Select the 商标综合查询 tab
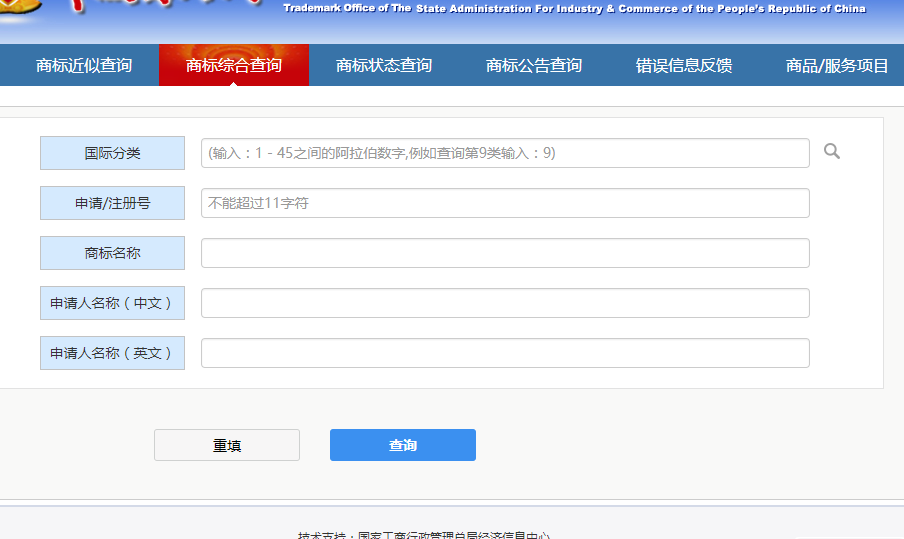 (x=234, y=65)
